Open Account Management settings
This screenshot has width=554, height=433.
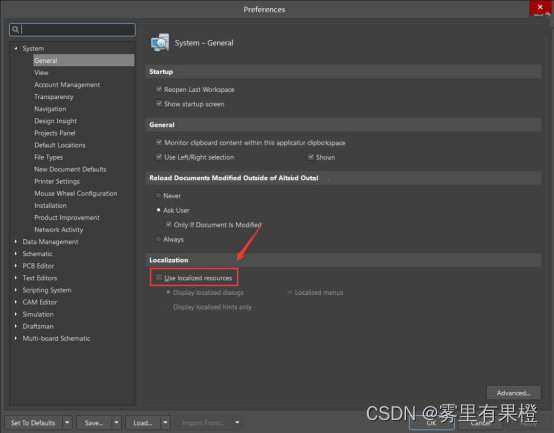(x=67, y=85)
